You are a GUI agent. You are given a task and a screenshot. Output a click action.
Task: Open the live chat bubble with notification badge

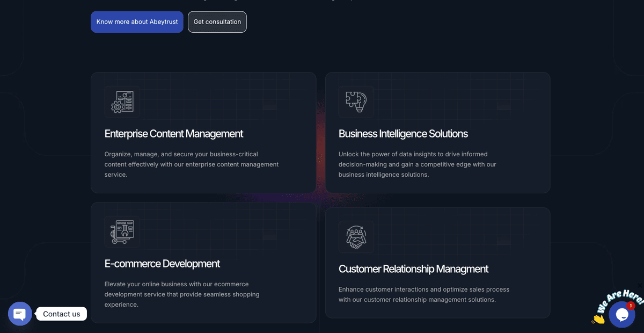click(622, 315)
